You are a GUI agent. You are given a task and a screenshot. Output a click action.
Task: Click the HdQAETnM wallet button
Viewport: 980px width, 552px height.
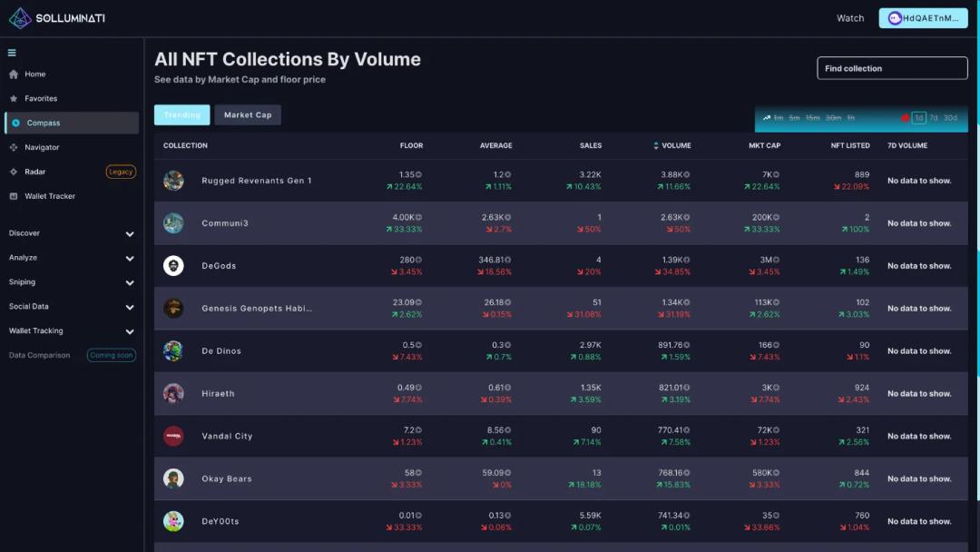pyautogui.click(x=923, y=18)
